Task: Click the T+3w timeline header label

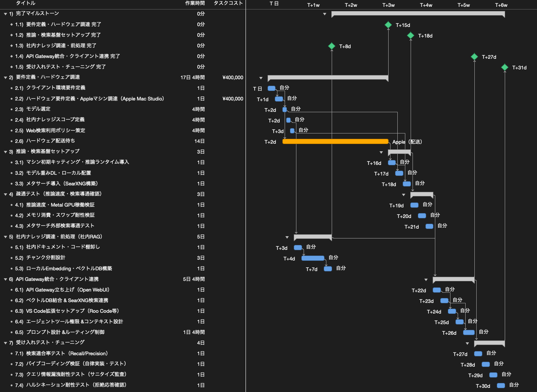Action: (389, 5)
